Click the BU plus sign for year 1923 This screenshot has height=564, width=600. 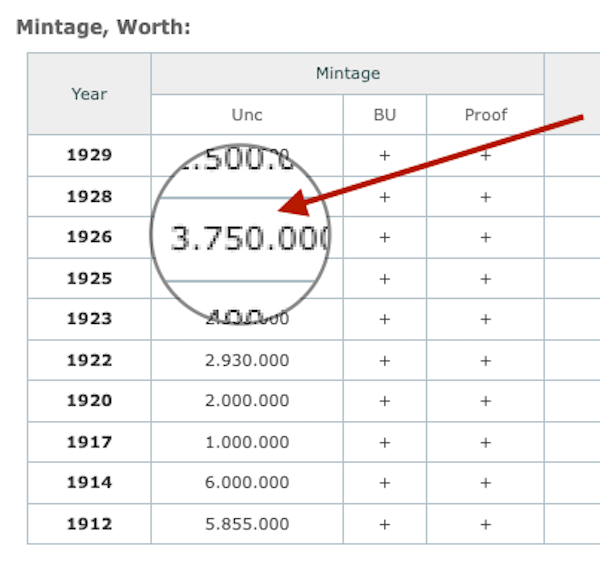point(384,319)
